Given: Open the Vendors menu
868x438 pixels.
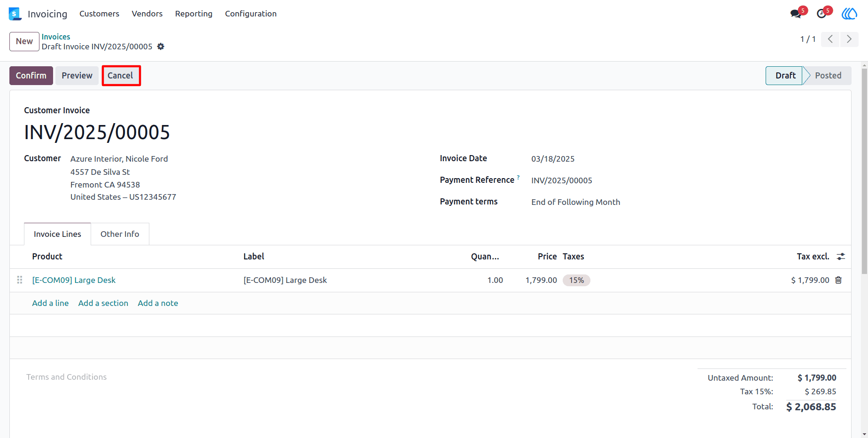Looking at the screenshot, I should tap(147, 14).
